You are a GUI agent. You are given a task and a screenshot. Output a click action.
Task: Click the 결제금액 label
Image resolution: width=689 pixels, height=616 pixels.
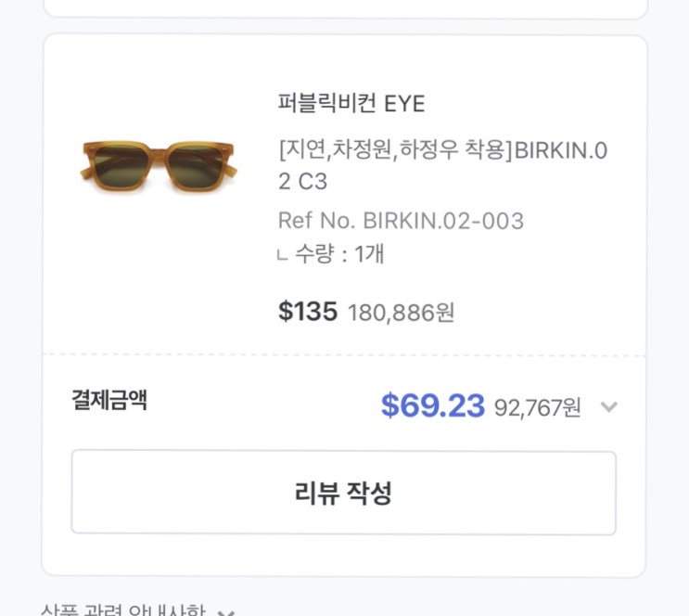pos(109,401)
